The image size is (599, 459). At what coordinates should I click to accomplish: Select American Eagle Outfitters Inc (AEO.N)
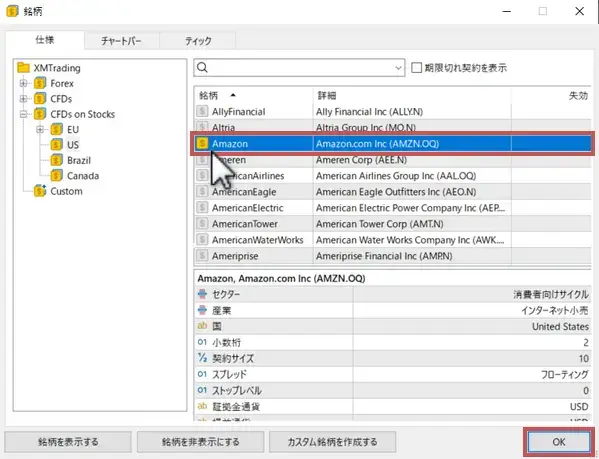396,192
